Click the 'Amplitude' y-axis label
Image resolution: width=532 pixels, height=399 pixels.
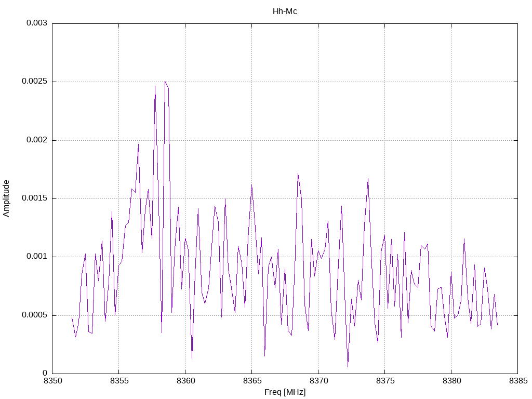pyautogui.click(x=6, y=198)
